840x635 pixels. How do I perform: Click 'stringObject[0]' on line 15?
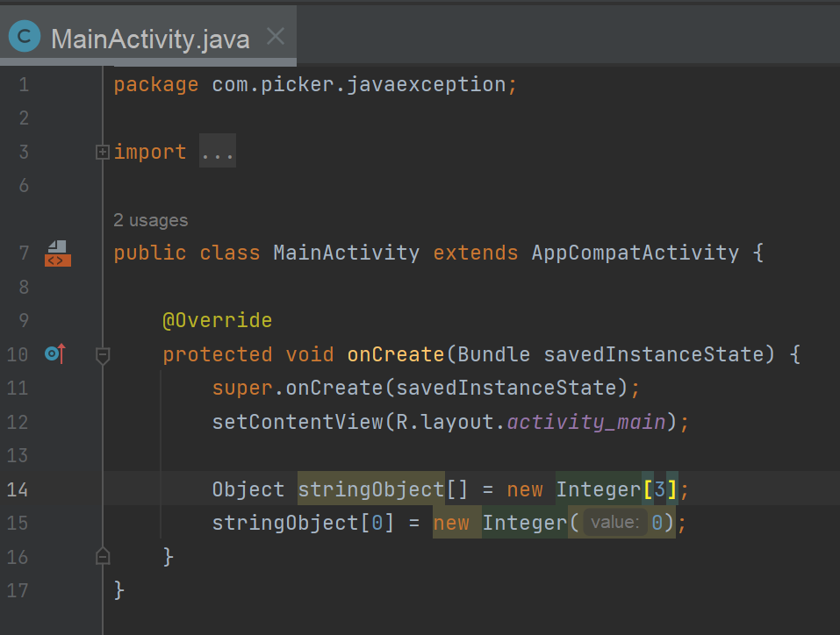click(x=303, y=523)
